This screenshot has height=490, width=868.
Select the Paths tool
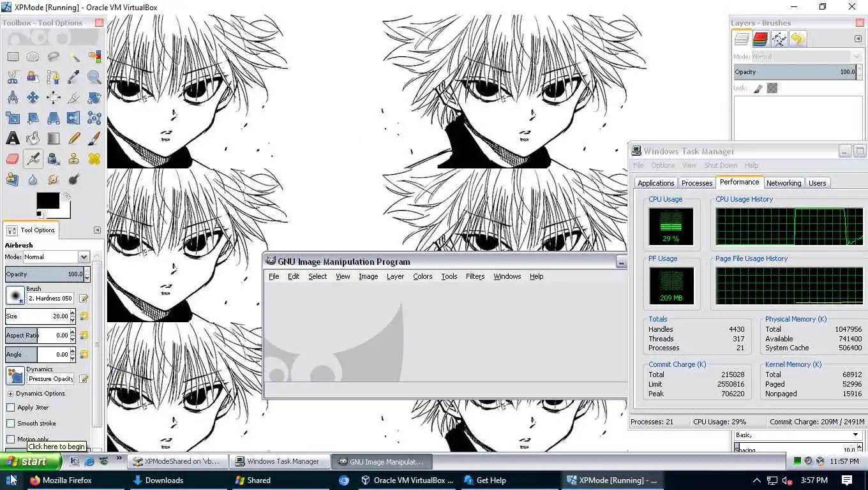point(53,77)
